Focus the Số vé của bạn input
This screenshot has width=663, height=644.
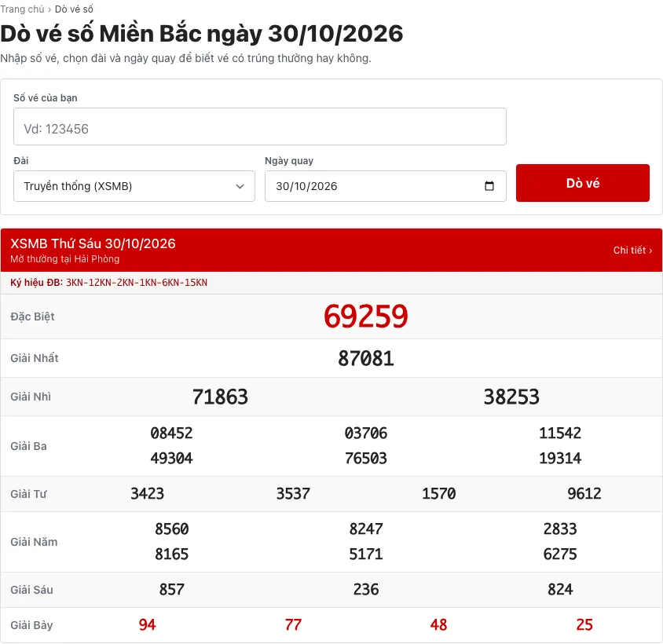[x=259, y=126]
